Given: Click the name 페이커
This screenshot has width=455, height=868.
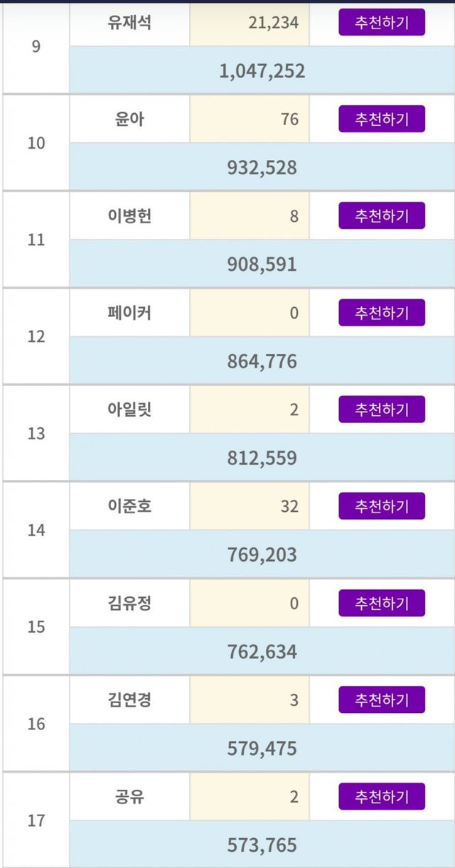Looking at the screenshot, I should tap(129, 312).
